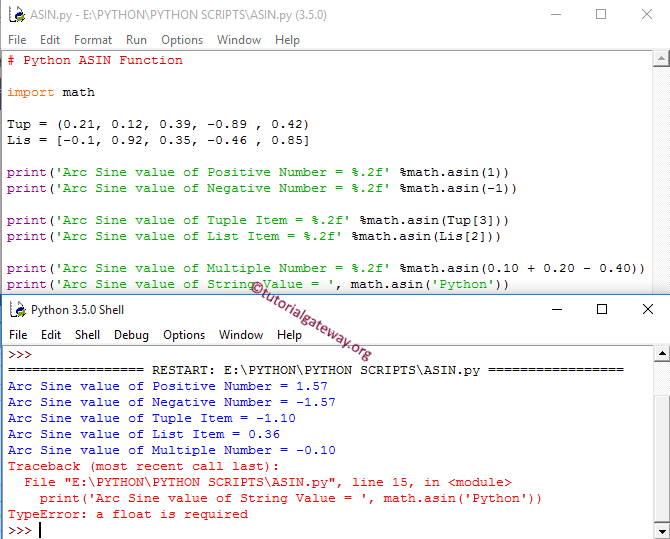Open Edit menu in ASIN.py editor
Image resolution: width=670 pixels, height=539 pixels.
click(50, 40)
